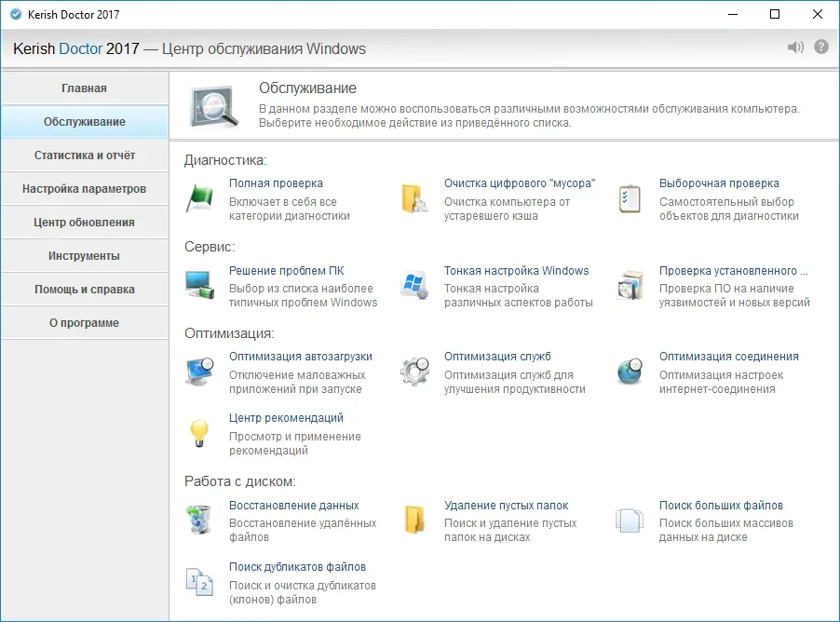Click the light bulb icon for Центр рекомендаций
Image resolution: width=840 pixels, height=622 pixels.
[199, 433]
